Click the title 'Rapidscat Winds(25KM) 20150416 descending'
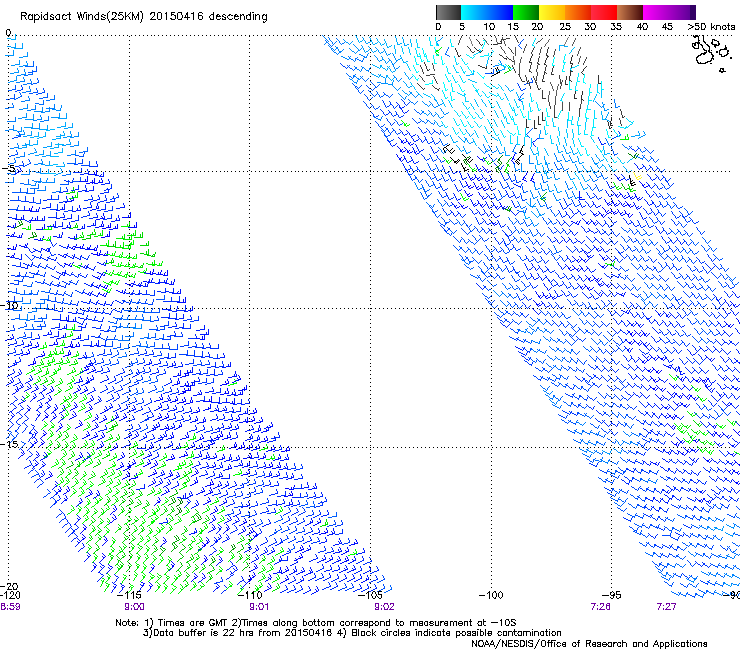The width and height of the screenshot is (740, 650). click(143, 17)
